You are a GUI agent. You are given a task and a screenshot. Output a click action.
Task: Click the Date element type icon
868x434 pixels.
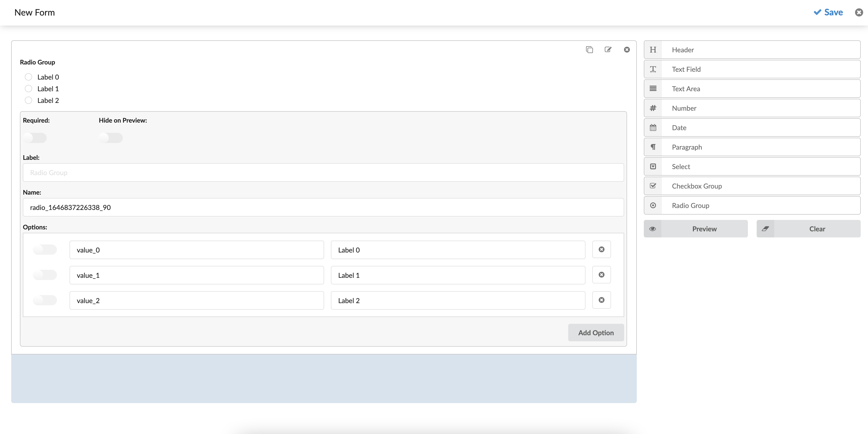tap(654, 127)
